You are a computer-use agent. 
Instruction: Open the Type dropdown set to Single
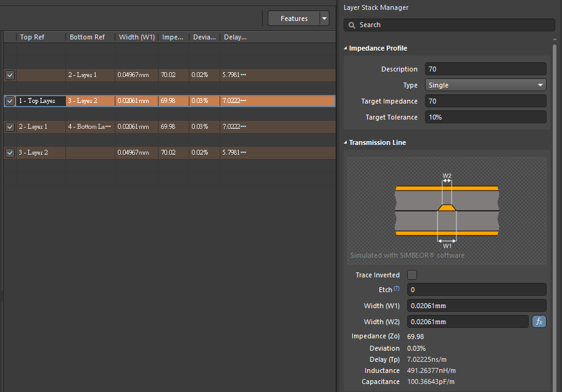pyautogui.click(x=486, y=85)
